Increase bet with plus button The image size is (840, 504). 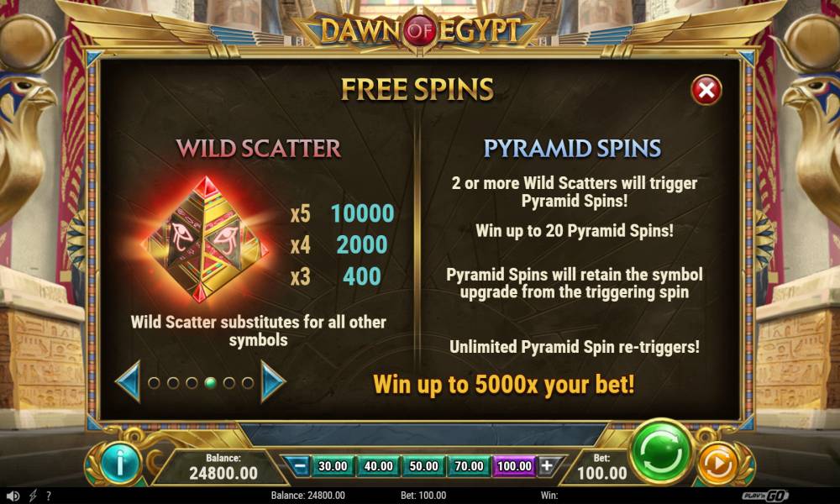coord(547,466)
